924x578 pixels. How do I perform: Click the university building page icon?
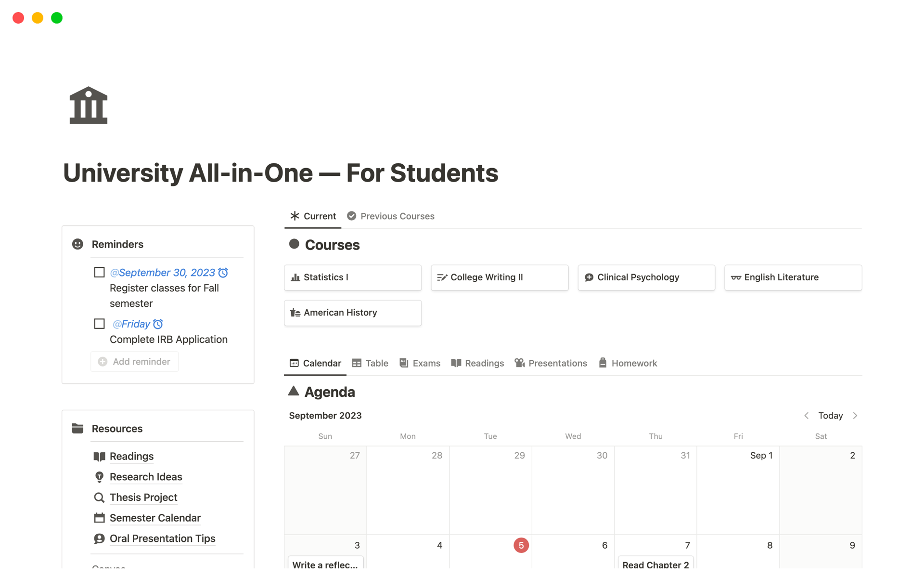tap(88, 105)
